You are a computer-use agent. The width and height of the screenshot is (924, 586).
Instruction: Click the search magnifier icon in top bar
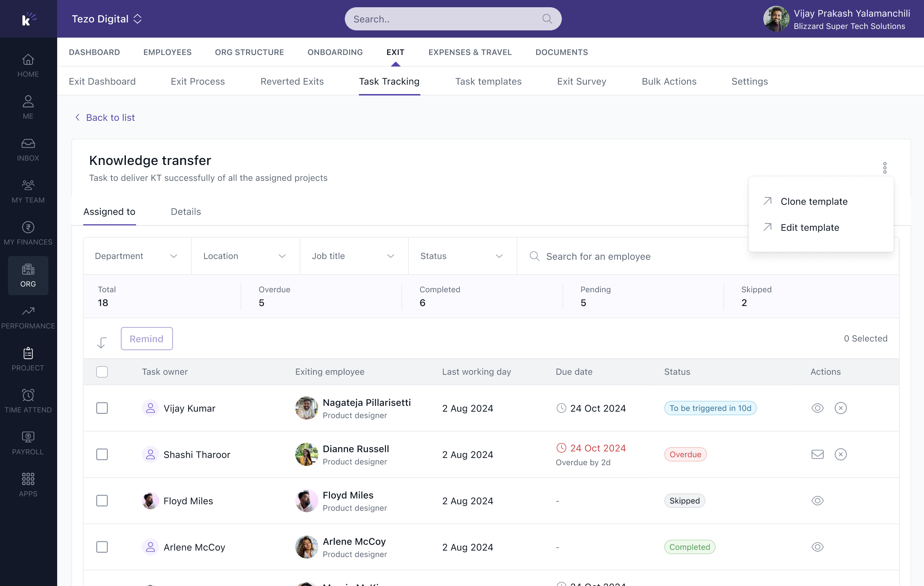click(x=547, y=19)
